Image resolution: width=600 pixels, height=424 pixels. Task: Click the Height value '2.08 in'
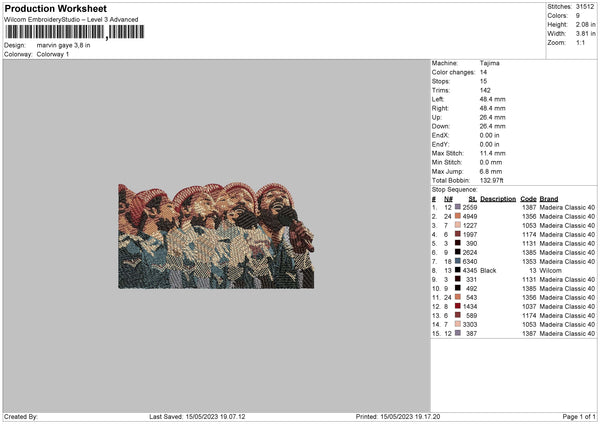[585, 24]
